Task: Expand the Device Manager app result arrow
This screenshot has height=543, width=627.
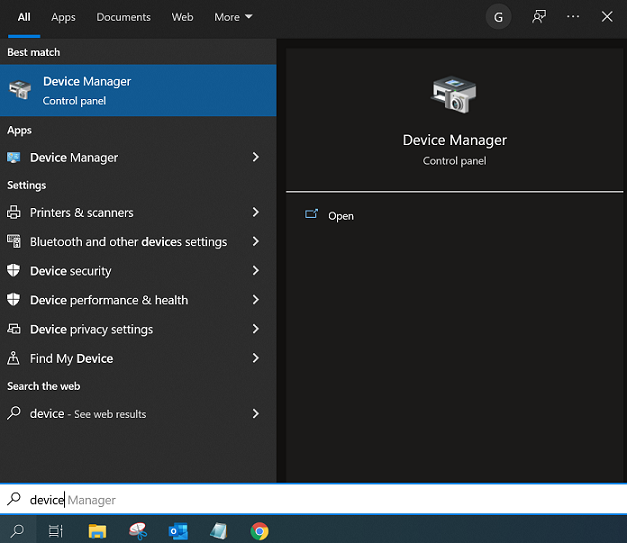Action: pos(256,158)
